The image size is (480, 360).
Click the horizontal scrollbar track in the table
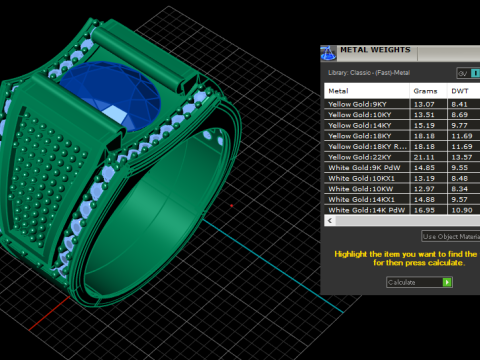coord(407,221)
